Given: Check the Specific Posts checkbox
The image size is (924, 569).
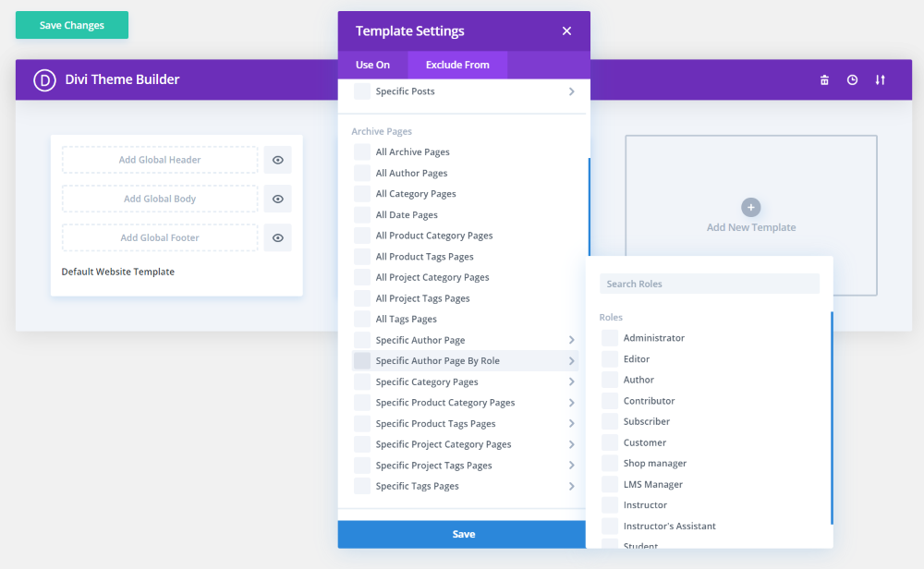Looking at the screenshot, I should tap(362, 91).
